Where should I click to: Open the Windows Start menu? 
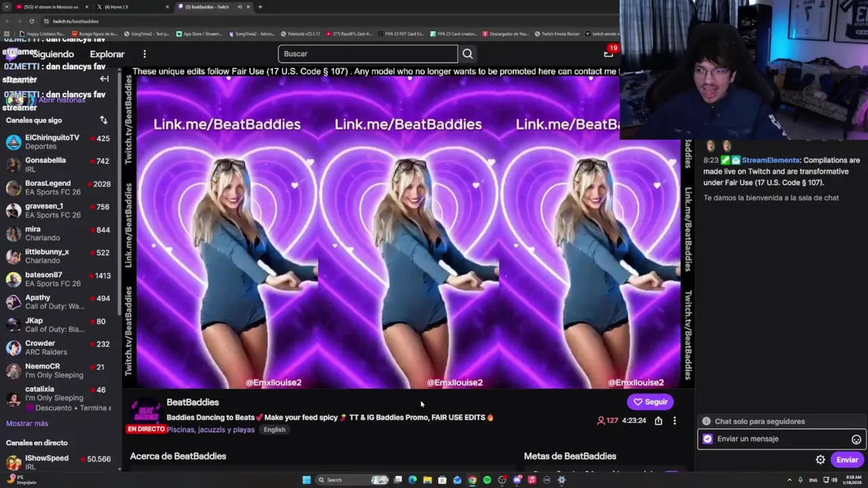click(307, 480)
